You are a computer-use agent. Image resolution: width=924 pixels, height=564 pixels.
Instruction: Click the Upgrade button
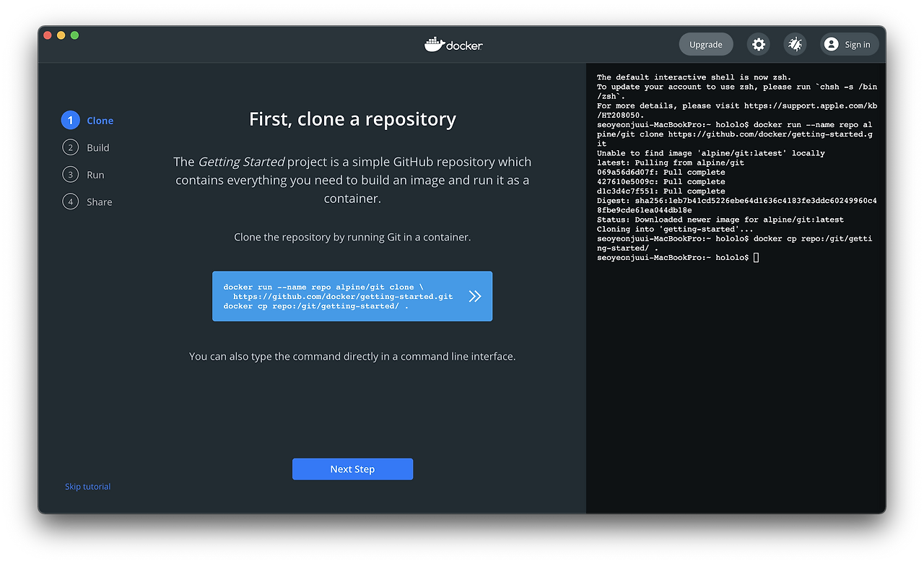pos(706,44)
